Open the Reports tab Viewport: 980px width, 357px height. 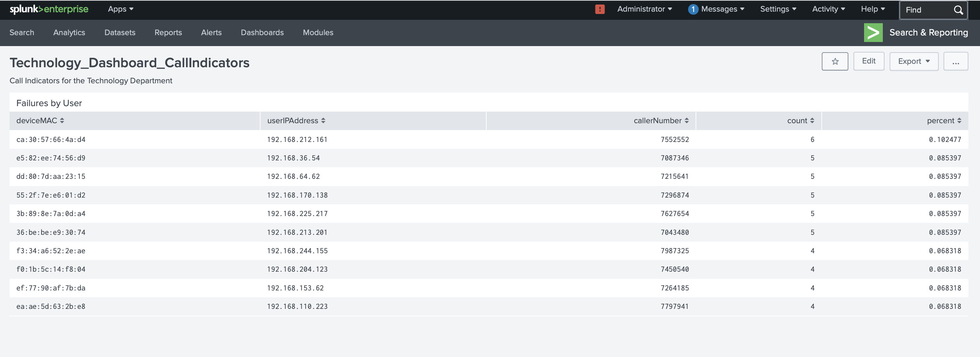[168, 33]
